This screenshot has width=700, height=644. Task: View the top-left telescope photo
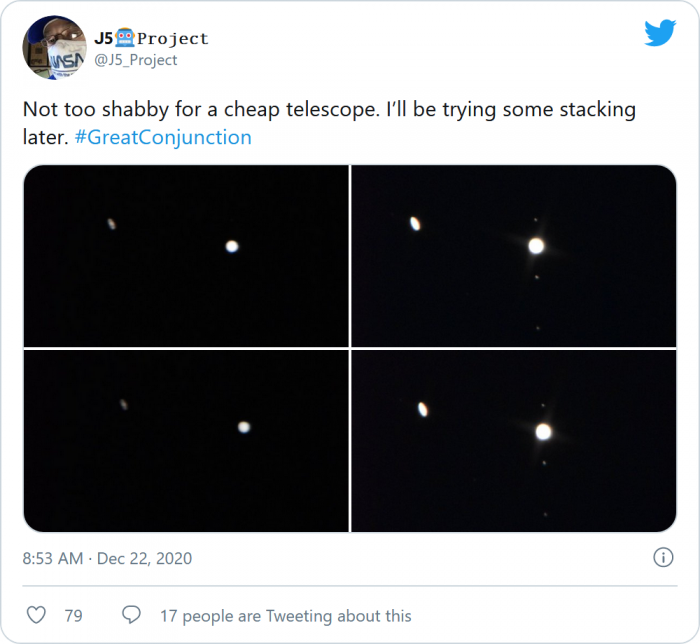186,255
